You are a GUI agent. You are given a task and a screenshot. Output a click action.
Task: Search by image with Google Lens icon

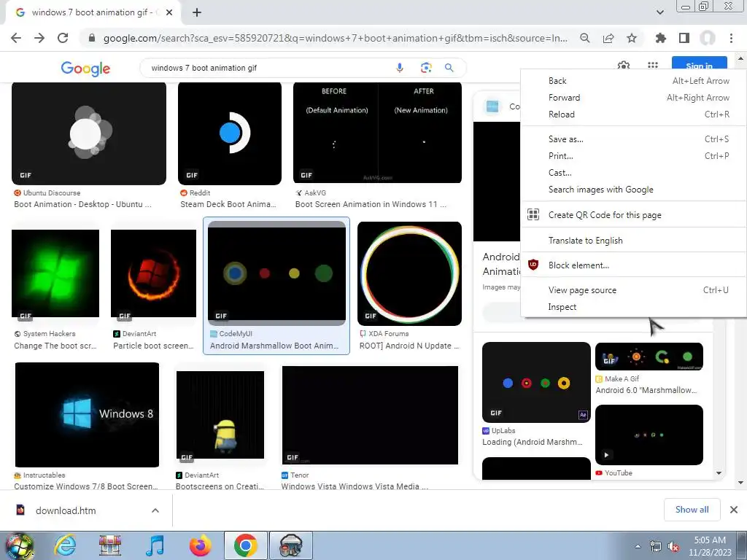(x=426, y=68)
